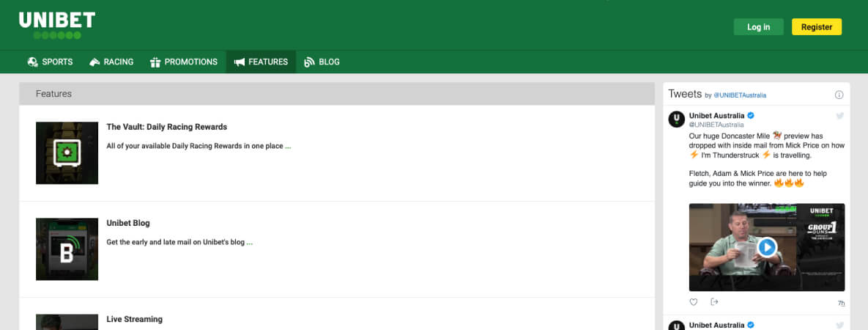Click the @UNIBETAustralia handle under first tweet name
The width and height of the screenshot is (868, 330).
[x=716, y=125]
